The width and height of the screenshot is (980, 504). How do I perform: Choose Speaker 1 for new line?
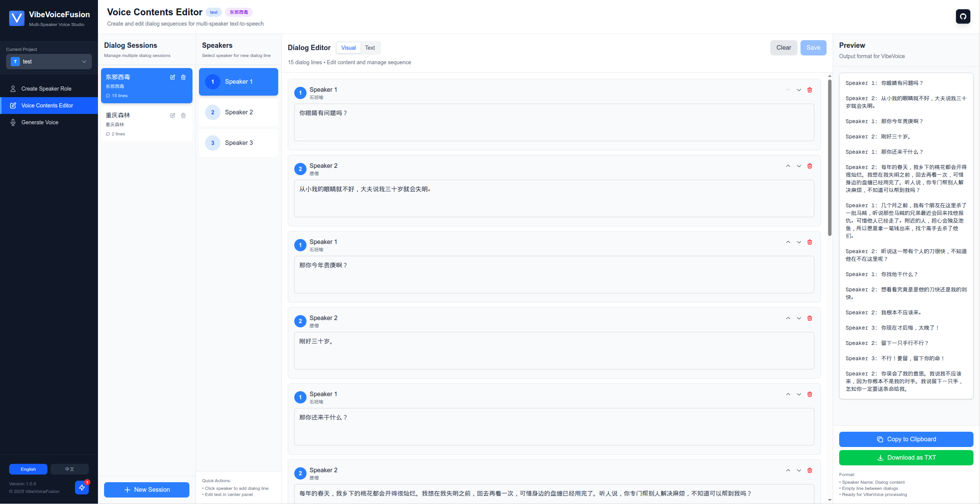238,82
